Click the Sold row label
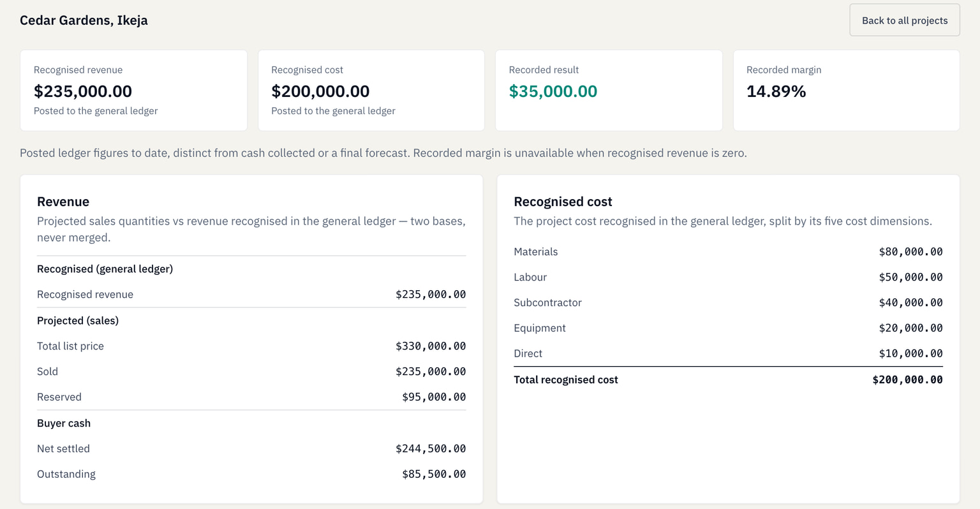The height and width of the screenshot is (509, 980). coord(47,371)
